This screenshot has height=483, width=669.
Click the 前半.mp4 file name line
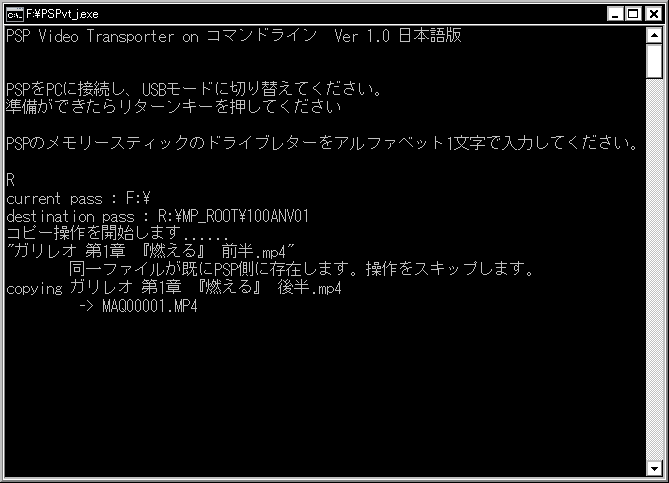pos(151,251)
